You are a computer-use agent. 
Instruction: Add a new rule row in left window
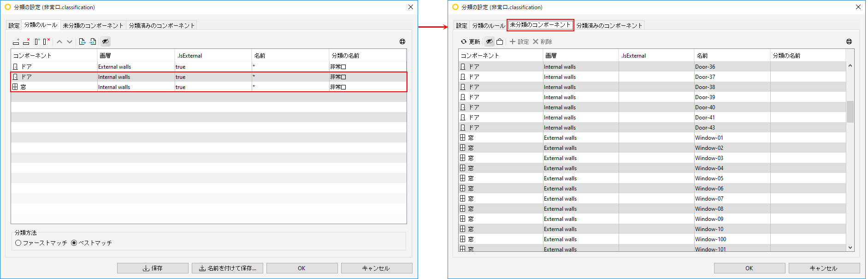(16, 42)
